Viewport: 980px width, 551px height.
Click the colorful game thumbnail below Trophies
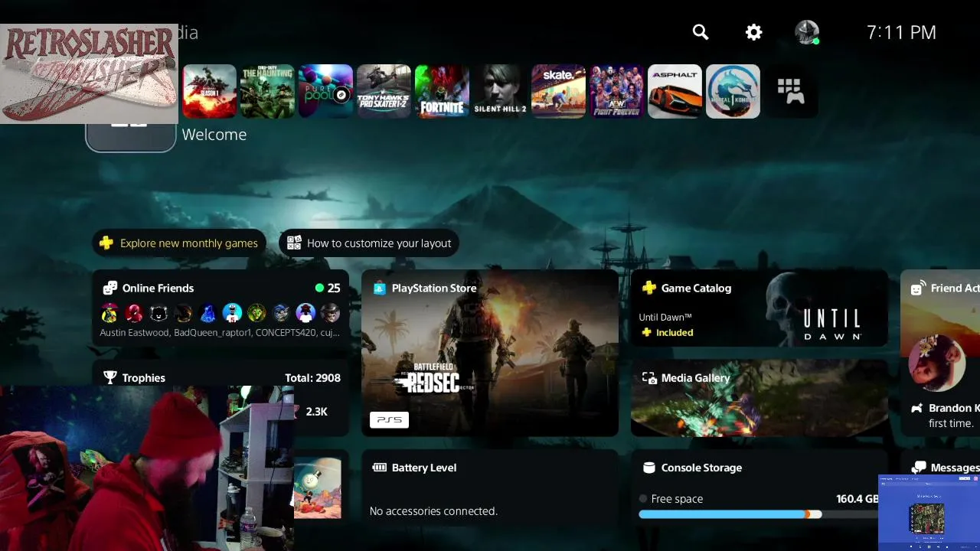click(x=318, y=488)
